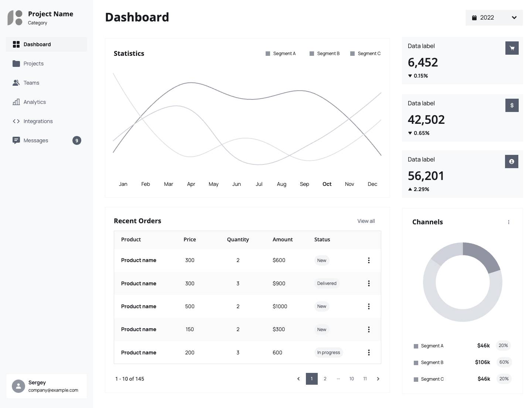532x408 pixels.
Task: Click the user icon on 56,201 card
Action: click(x=511, y=161)
